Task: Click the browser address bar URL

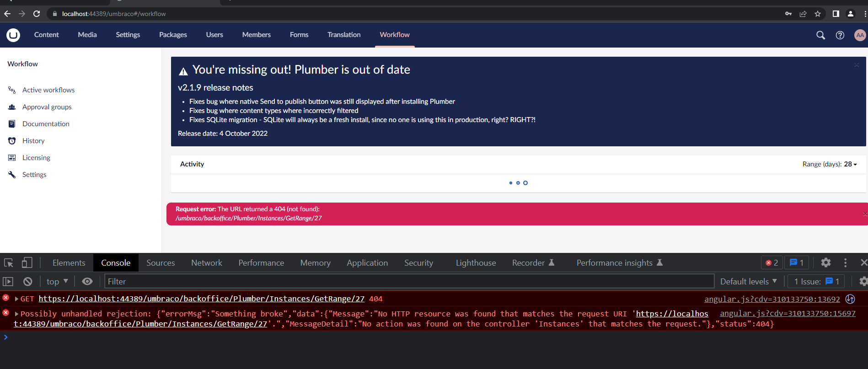Action: point(114,14)
